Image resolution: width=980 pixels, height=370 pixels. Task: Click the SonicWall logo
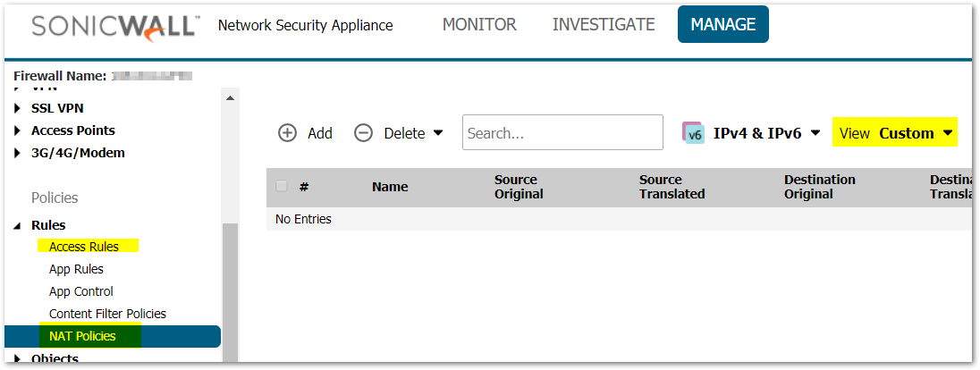tap(114, 25)
